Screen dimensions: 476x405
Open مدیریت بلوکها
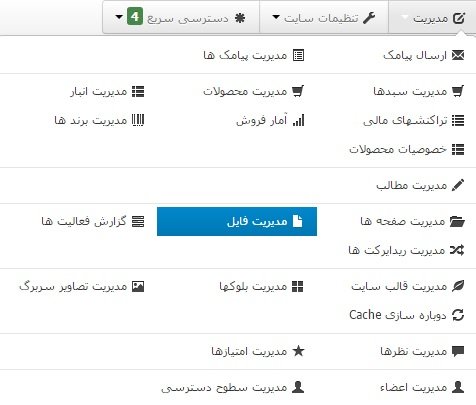click(x=261, y=286)
